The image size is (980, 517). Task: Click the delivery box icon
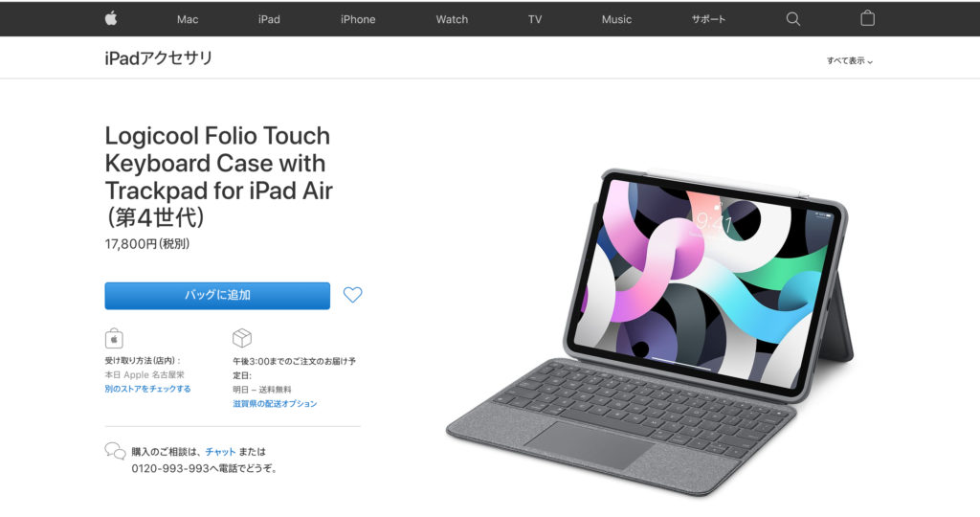click(242, 338)
